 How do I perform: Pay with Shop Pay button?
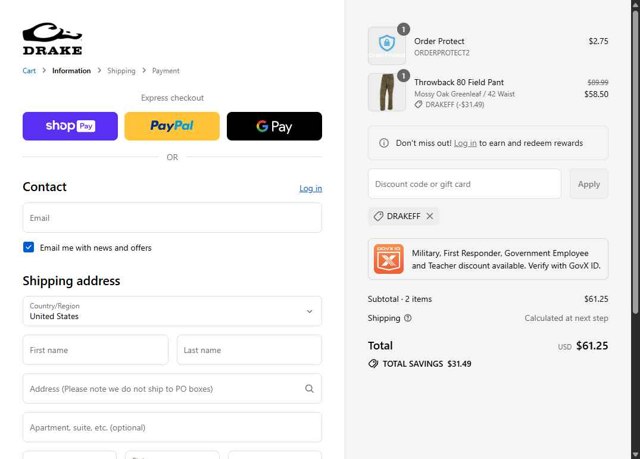[x=70, y=126]
